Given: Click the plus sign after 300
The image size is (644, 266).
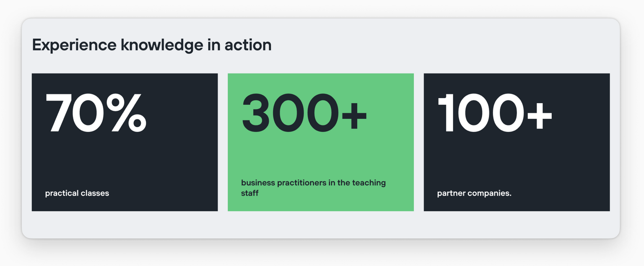Looking at the screenshot, I should point(354,116).
